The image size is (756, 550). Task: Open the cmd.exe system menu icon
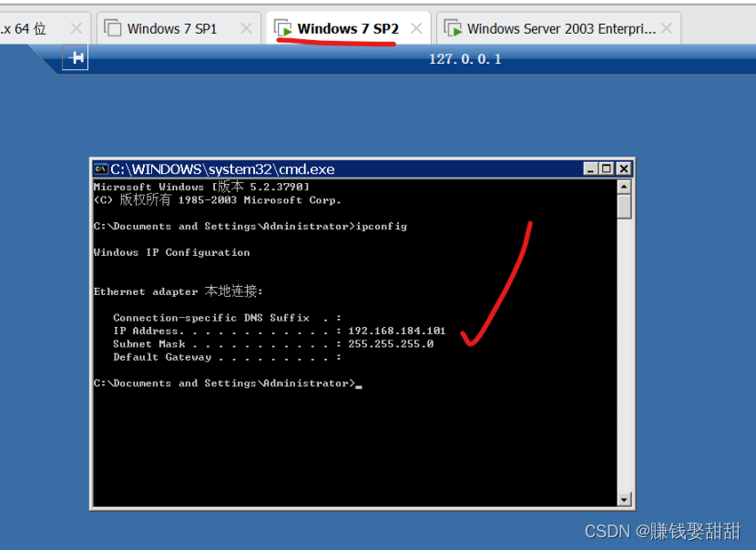(101, 168)
